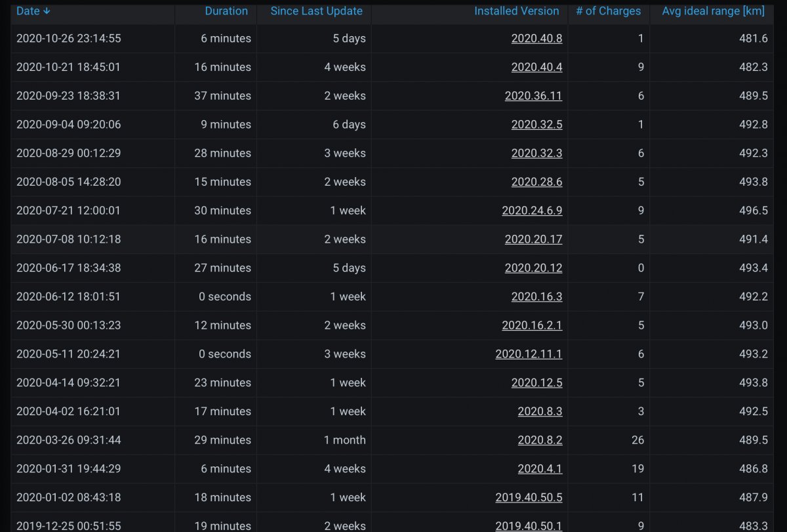Open version link 2020.8.2
Screen dimensions: 787x532
[540, 440]
